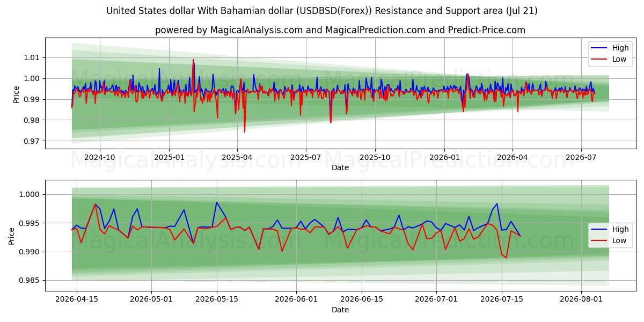This screenshot has width=644, height=322.
Task: Click the '2024-10' x-axis label
Action: click(x=100, y=158)
